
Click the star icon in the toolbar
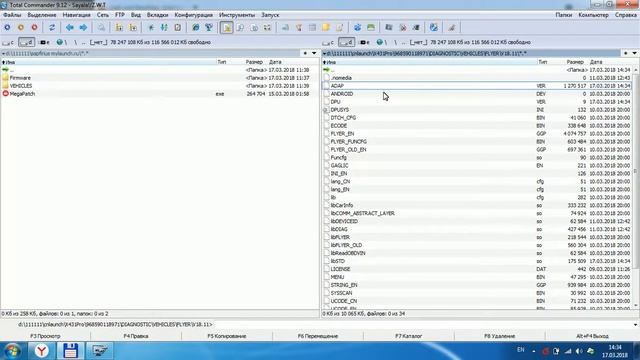point(151,27)
